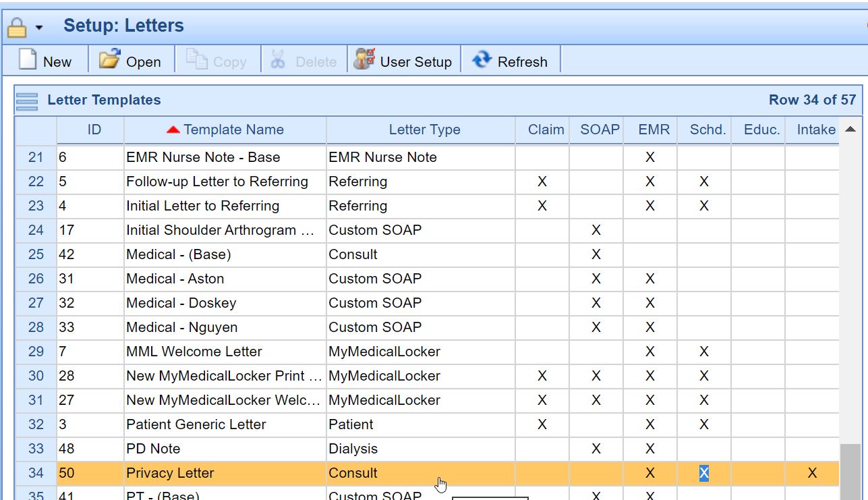The width and height of the screenshot is (868, 500).
Task: Select the Medical - Doskey template
Action: (181, 303)
